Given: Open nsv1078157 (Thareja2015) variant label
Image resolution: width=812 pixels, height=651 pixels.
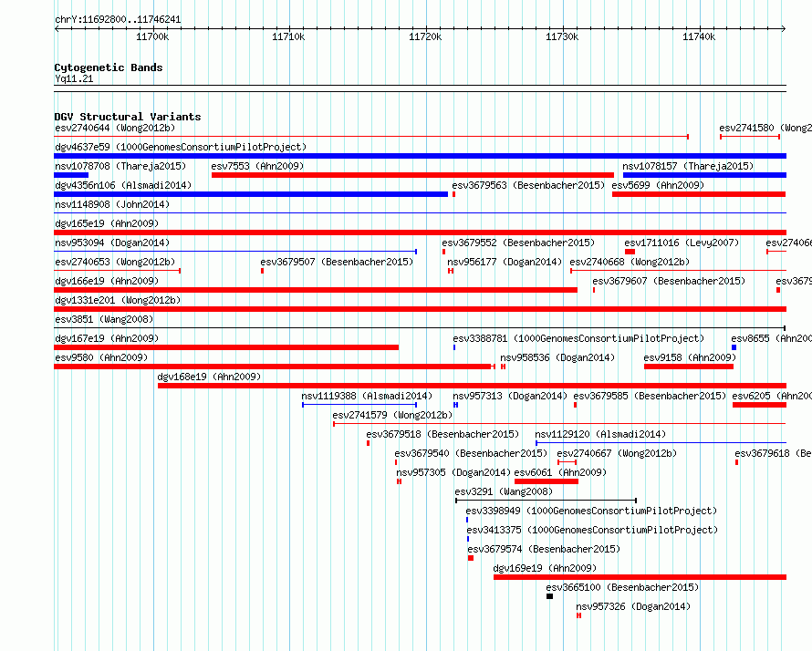Looking at the screenshot, I should 688,166.
